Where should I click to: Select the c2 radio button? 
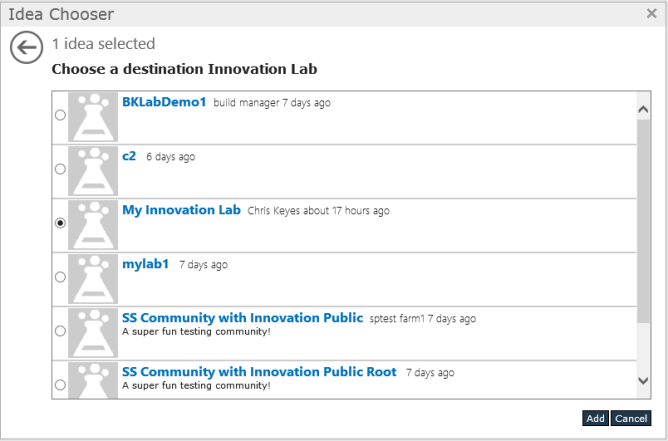pyautogui.click(x=60, y=170)
